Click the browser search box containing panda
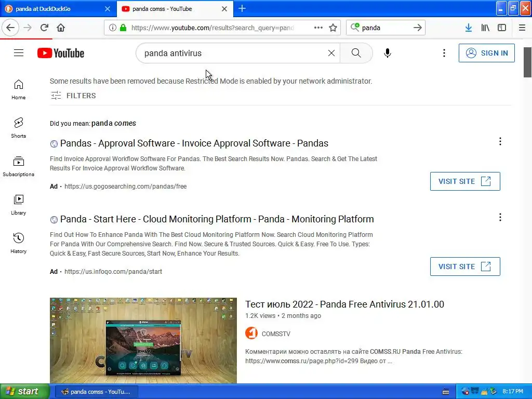The width and height of the screenshot is (532, 399). tap(386, 28)
